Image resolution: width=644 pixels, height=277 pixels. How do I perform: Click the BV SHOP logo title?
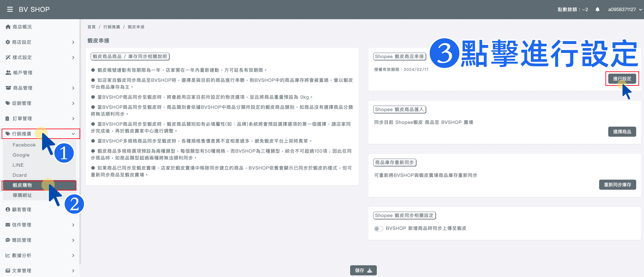[x=34, y=9]
